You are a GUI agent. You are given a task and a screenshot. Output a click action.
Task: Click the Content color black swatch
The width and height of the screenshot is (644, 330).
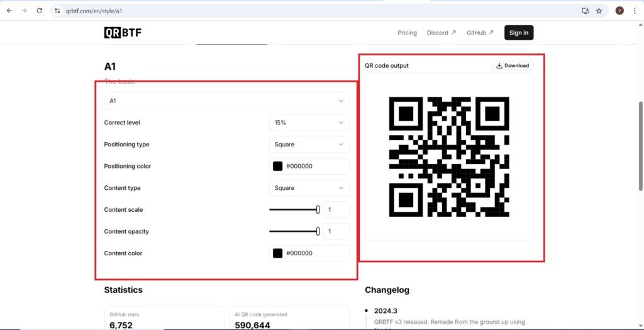pos(277,253)
